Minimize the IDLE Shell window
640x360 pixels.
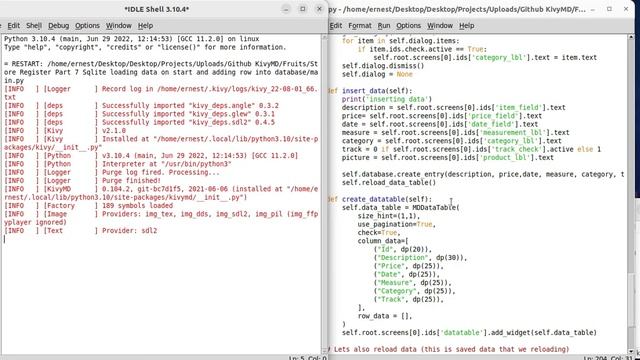point(286,9)
